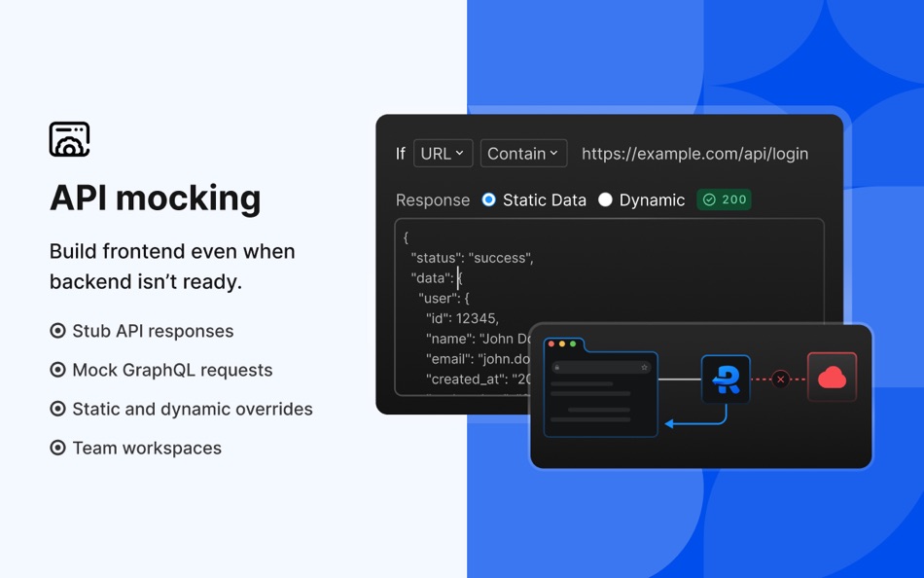Click inside the JSON response editor
Screen dimensions: 924x578
tap(609, 307)
